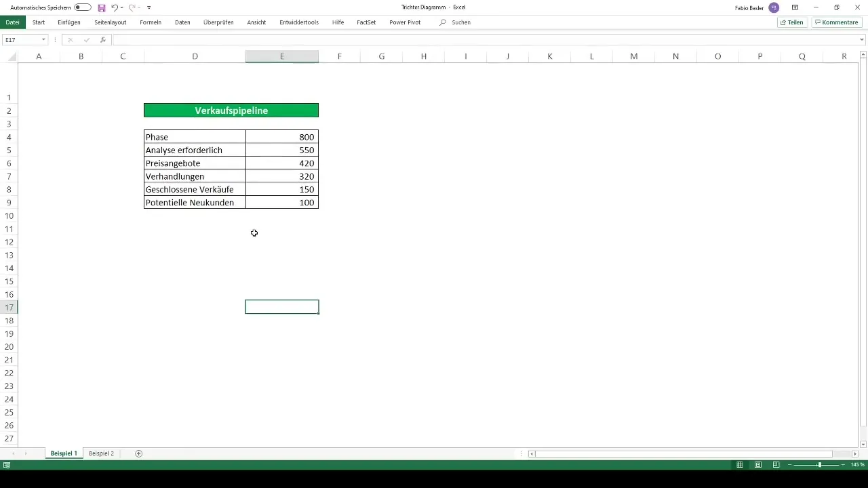Select column D header
Viewport: 868px width, 488px height.
[x=195, y=56]
